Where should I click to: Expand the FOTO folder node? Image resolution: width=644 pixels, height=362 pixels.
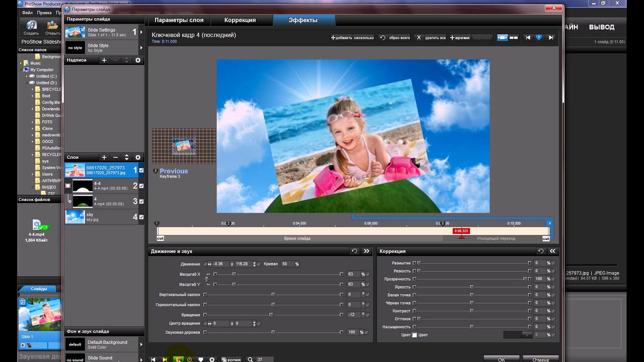pyautogui.click(x=33, y=122)
